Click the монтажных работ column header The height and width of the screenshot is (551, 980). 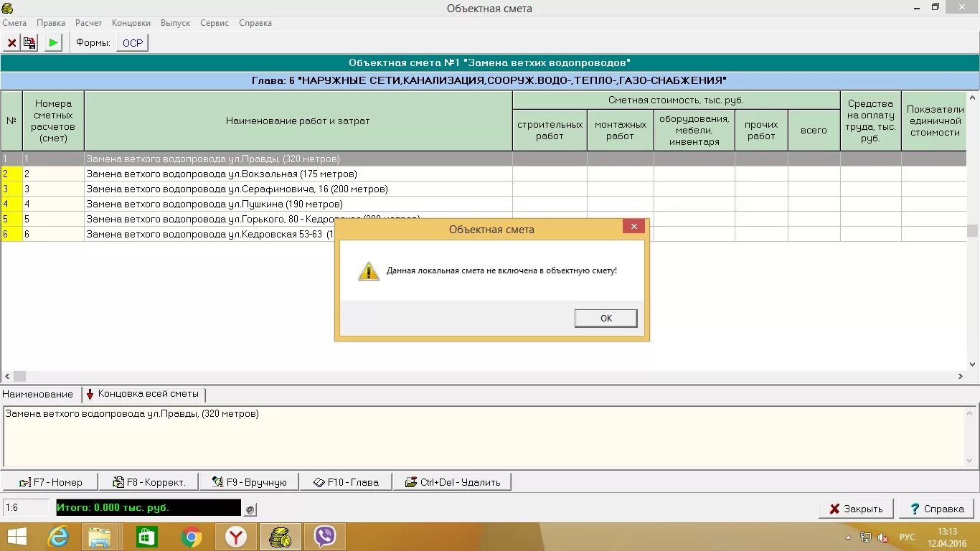tap(620, 130)
